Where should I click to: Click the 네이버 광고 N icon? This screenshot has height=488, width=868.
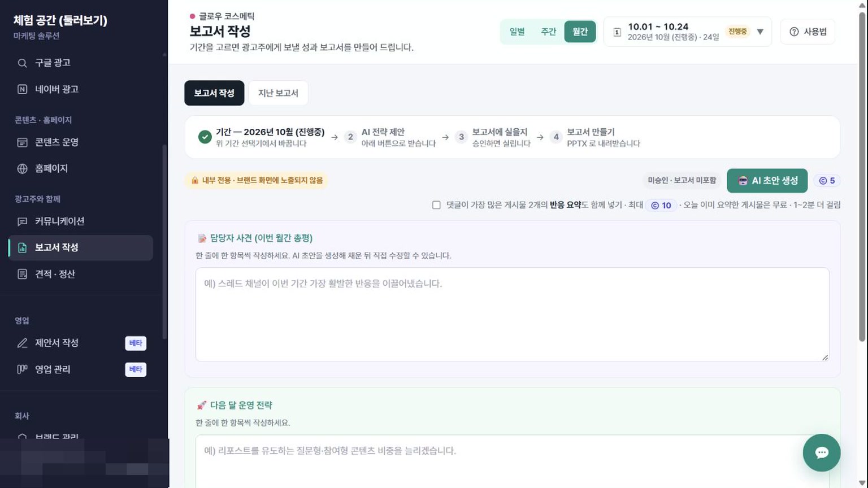[x=22, y=89]
